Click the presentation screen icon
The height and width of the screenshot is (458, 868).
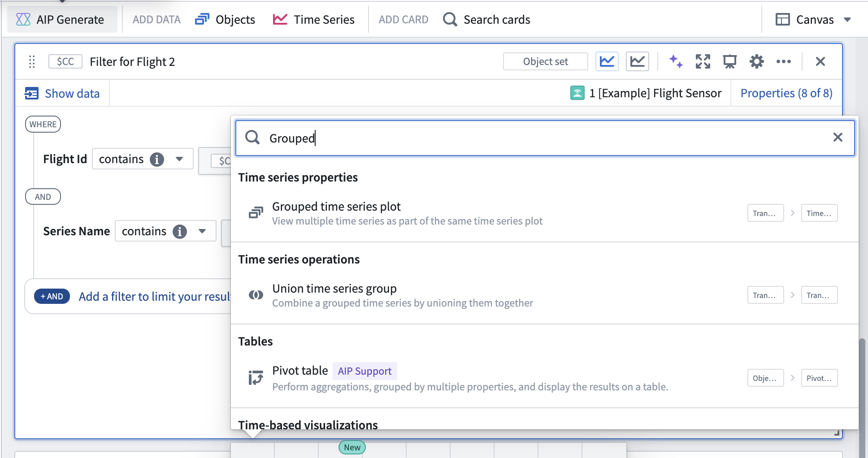point(730,61)
